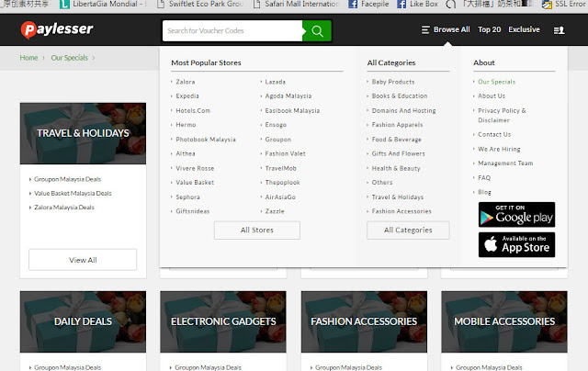Go to Home breadcrumb

tap(28, 58)
